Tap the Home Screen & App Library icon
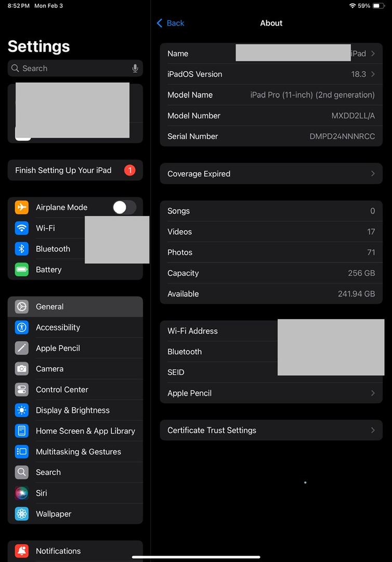392x562 pixels. coord(22,431)
